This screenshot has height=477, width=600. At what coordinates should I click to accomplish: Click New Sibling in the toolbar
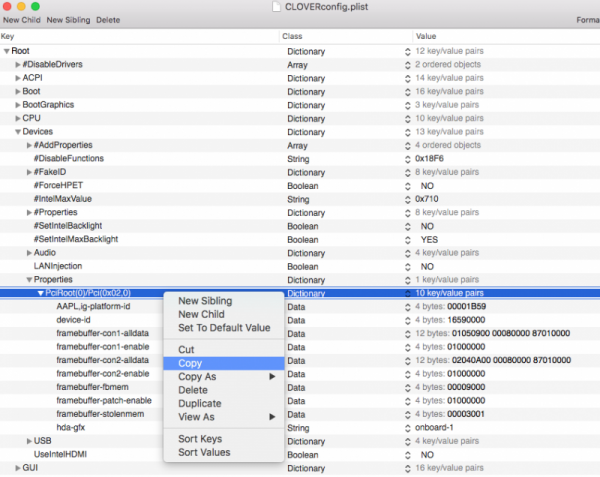(68, 20)
